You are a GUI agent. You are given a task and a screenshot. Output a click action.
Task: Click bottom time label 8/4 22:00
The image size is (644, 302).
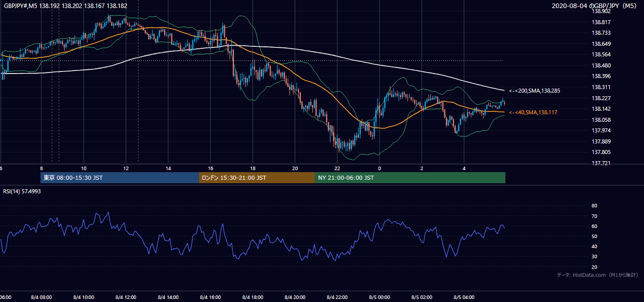[x=337, y=297]
